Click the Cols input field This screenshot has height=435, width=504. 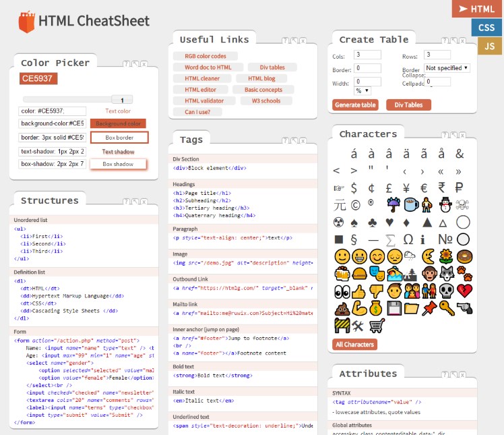(367, 55)
